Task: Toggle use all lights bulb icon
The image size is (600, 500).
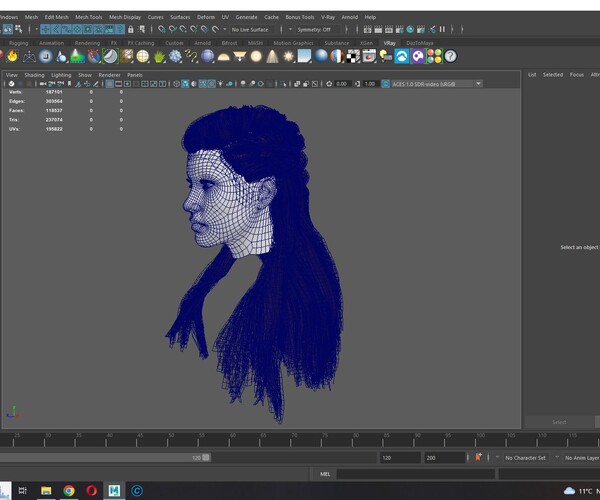Action: point(220,84)
